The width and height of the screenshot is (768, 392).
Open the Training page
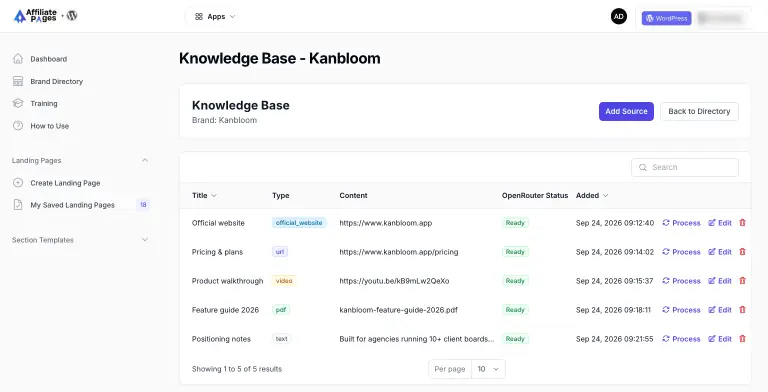[x=44, y=103]
